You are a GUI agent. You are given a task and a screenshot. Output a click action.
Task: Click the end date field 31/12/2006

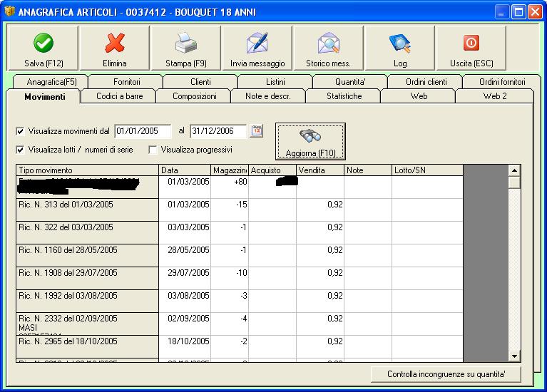point(218,131)
